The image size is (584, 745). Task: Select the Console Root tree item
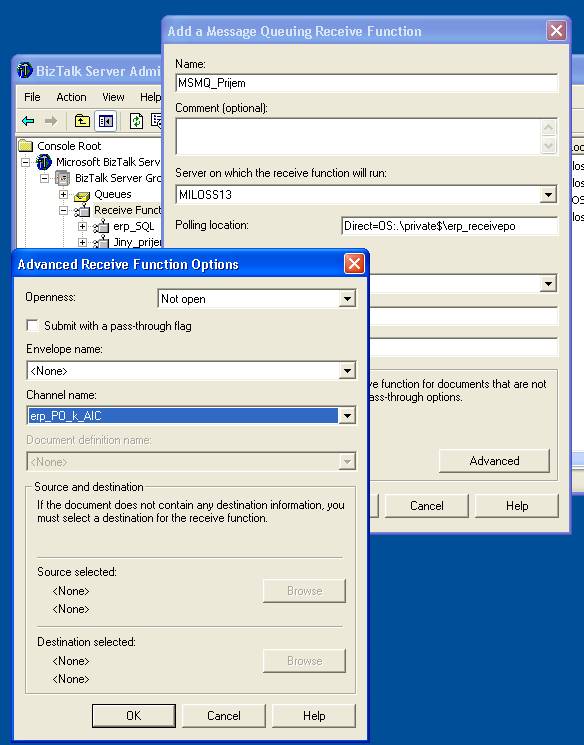[69, 146]
